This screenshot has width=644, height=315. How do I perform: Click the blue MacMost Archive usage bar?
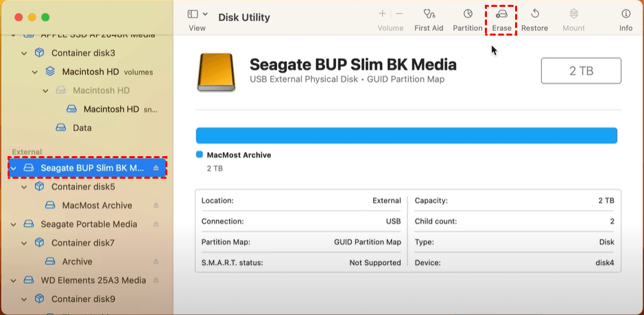(406, 136)
